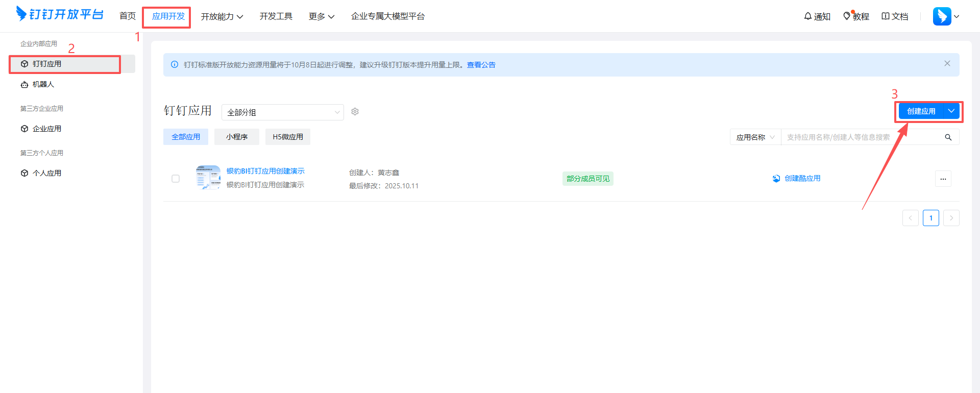Open the 查看公告 link
Viewport: 980px width, 393px height.
(x=481, y=65)
